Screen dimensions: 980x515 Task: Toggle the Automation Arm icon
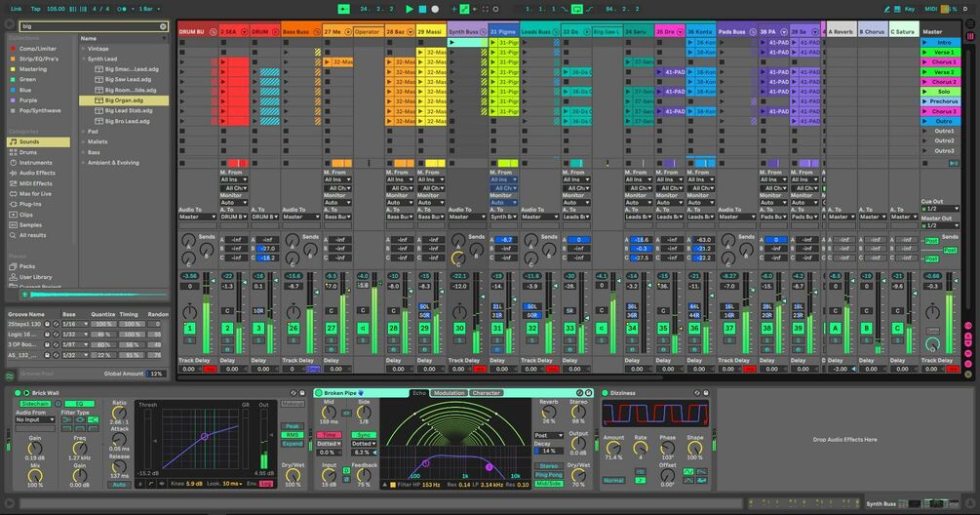tap(464, 9)
